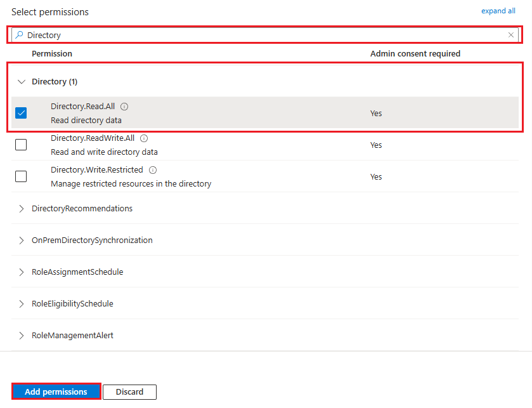Click the expand all link

[x=498, y=11]
